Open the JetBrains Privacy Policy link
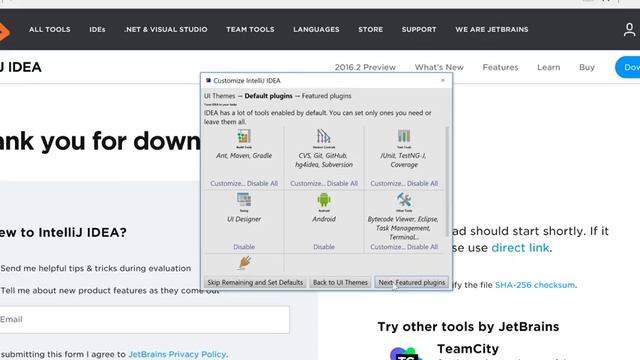The width and height of the screenshot is (640, 360). (177, 354)
